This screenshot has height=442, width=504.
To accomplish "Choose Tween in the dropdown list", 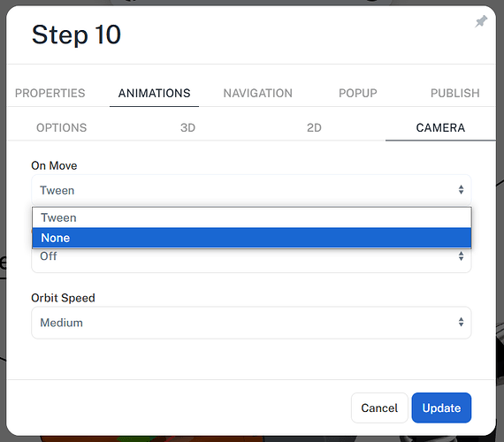I will (x=252, y=217).
